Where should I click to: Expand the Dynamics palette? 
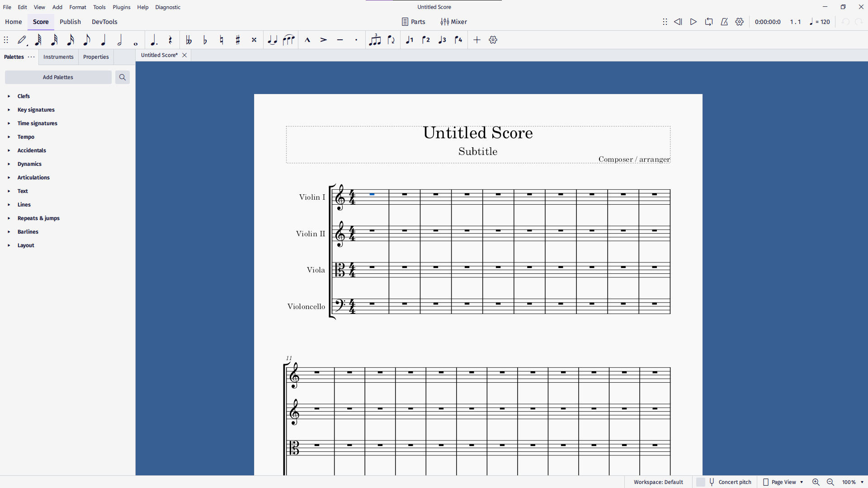(x=29, y=164)
